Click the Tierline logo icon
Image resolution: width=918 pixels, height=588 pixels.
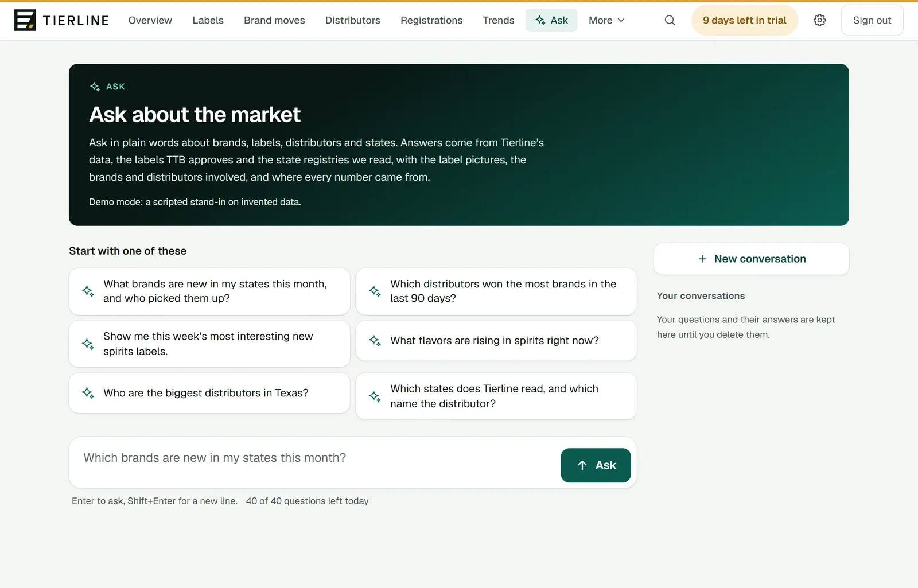25,20
